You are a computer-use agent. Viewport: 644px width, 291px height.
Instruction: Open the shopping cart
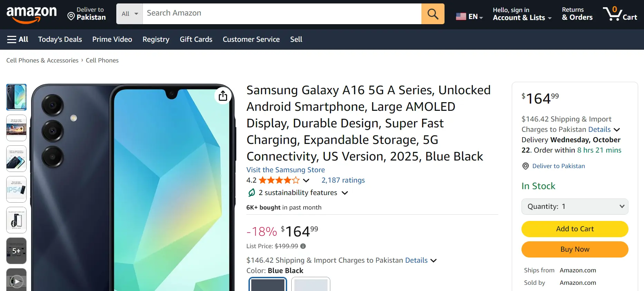point(620,14)
